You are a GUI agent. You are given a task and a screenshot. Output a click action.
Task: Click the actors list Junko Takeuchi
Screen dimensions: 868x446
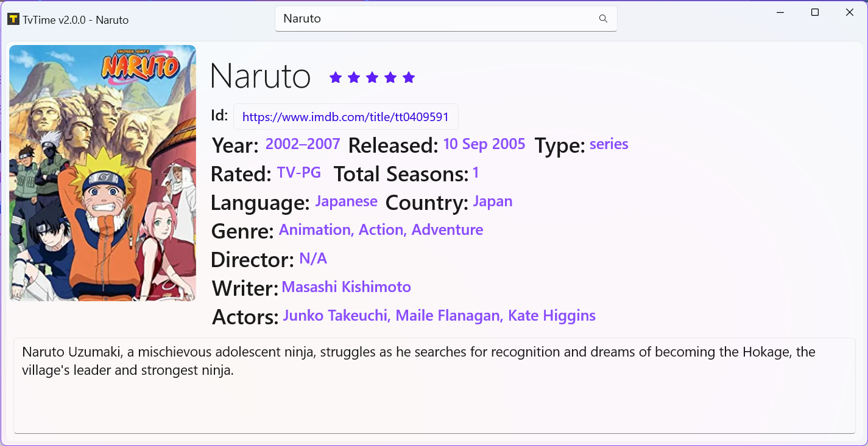439,316
